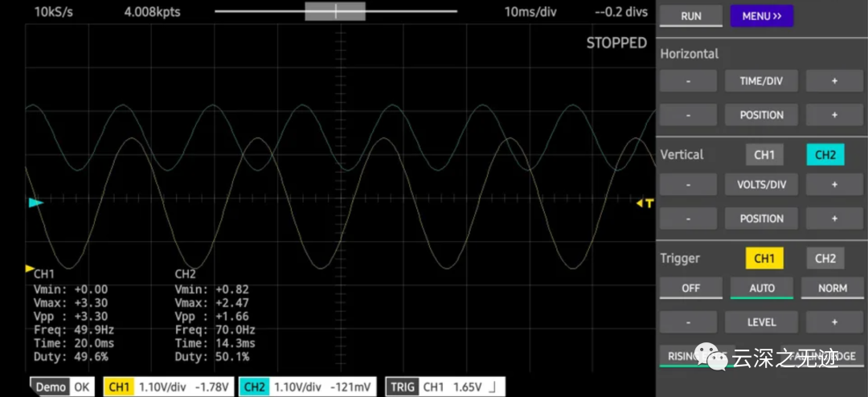Screen dimensions: 868x397
Task: Select RISING EDGE trigger slope
Action: coord(698,356)
